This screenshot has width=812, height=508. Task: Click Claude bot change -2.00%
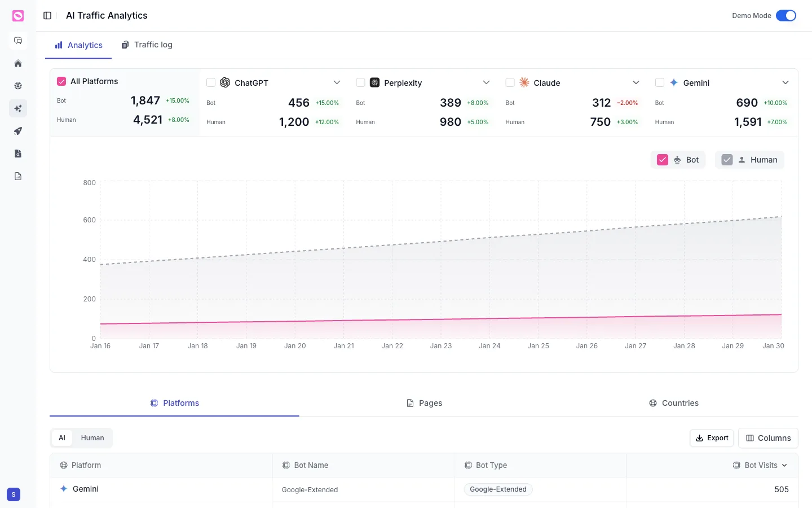pos(627,103)
